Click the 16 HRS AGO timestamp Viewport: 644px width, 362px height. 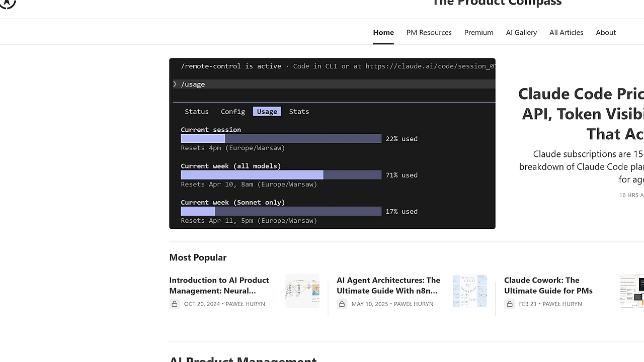tap(631, 195)
